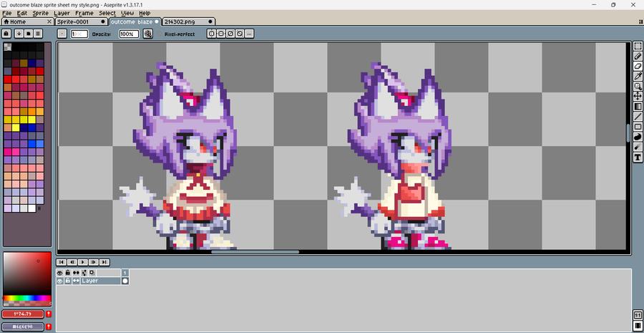Click the foreground color warning icon

click(x=49, y=314)
